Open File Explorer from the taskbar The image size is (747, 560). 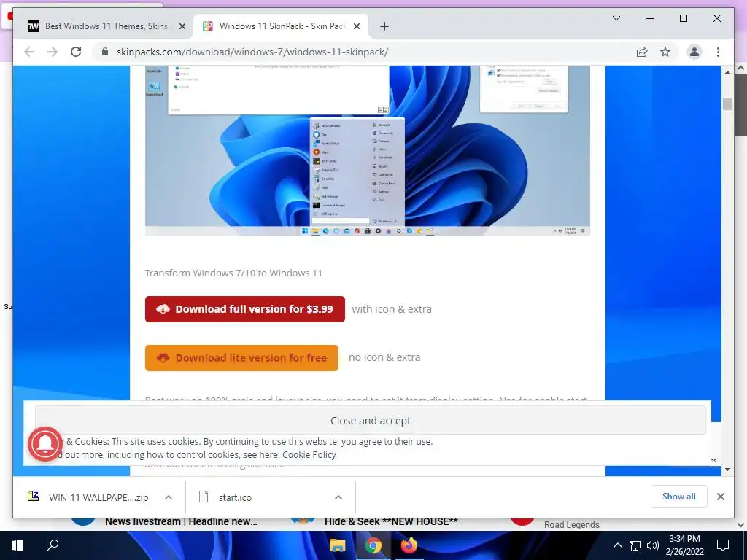338,545
